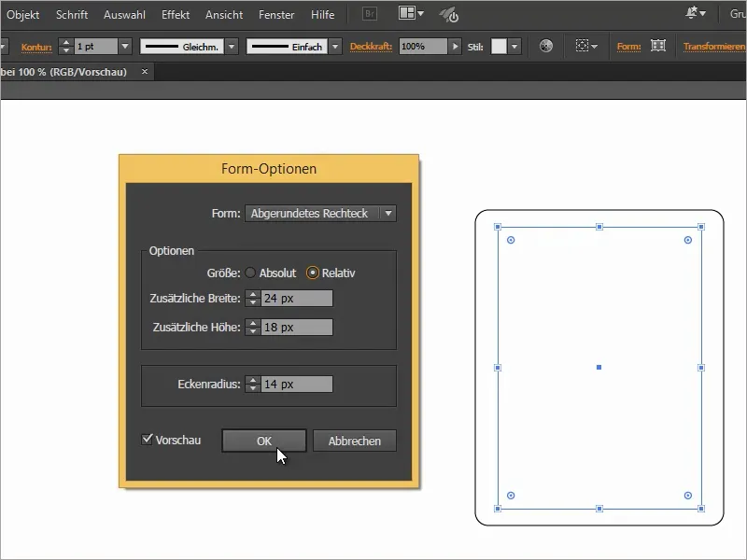The width and height of the screenshot is (747, 560).
Task: Click the Stil graphic style swatch
Action: (499, 46)
